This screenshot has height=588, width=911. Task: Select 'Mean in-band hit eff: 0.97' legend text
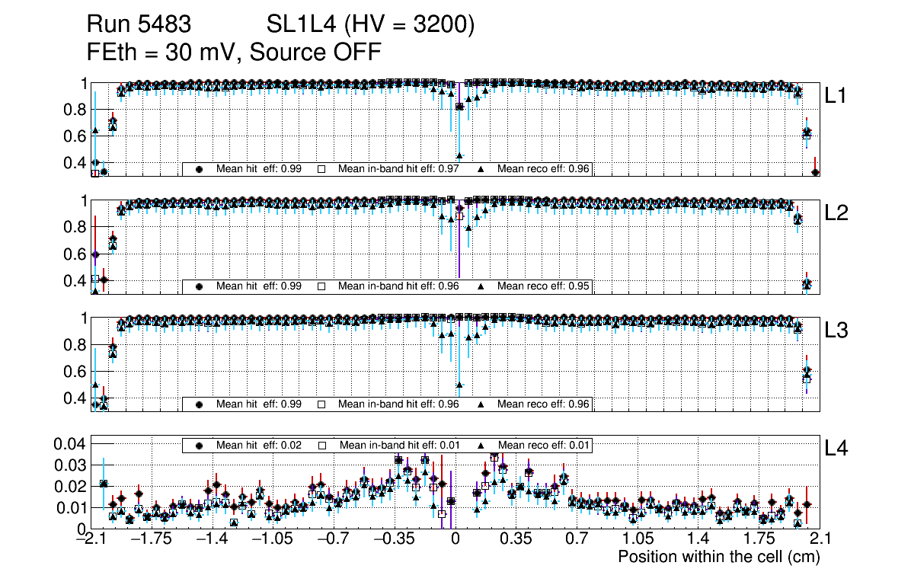click(x=398, y=169)
